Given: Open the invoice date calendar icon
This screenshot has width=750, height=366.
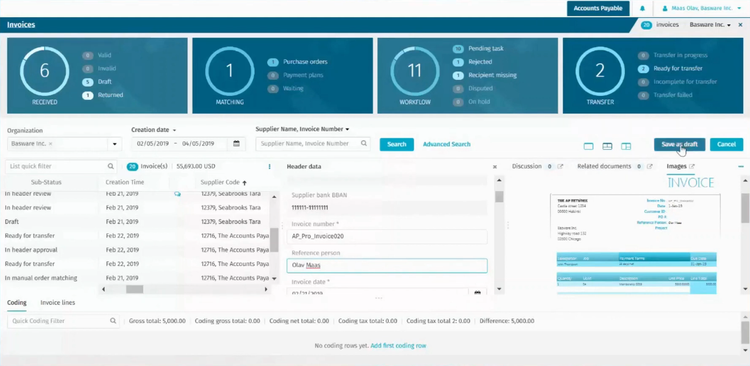Looking at the screenshot, I should (477, 292).
